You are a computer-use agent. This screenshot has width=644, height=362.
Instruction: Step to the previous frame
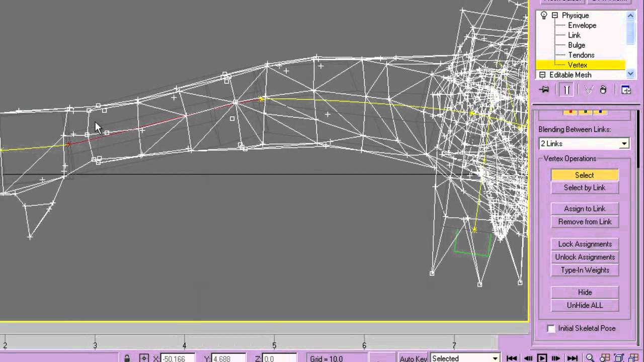(528, 358)
